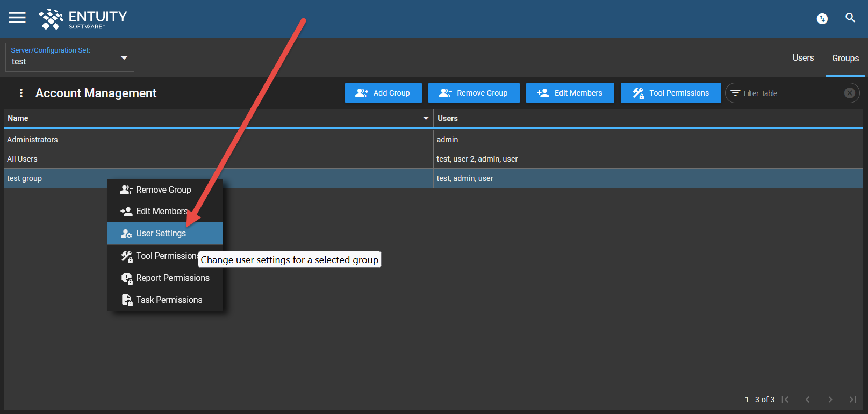
Task: Go to the first page of results
Action: (x=785, y=400)
